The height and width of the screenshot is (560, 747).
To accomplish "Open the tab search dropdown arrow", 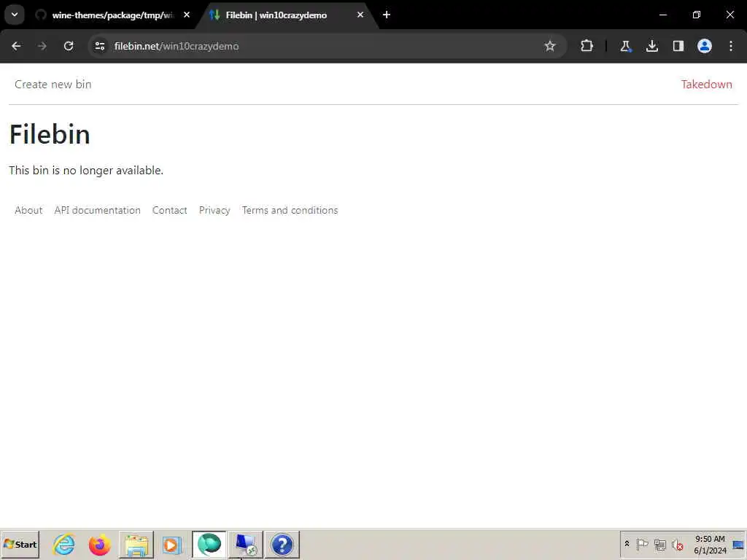I will [x=15, y=15].
